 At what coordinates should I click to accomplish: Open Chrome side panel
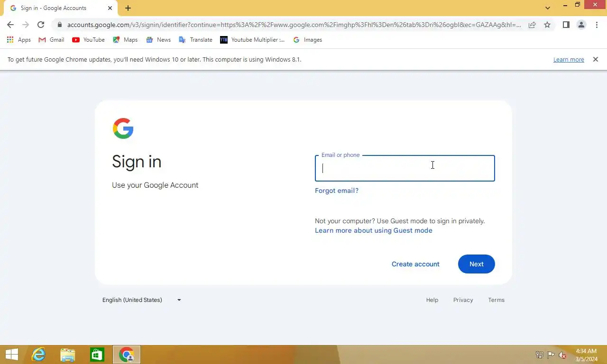click(x=566, y=25)
